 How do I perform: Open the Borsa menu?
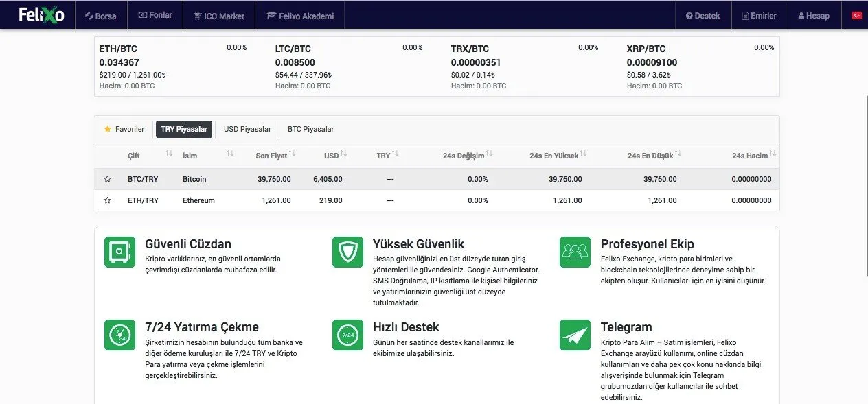coord(100,15)
